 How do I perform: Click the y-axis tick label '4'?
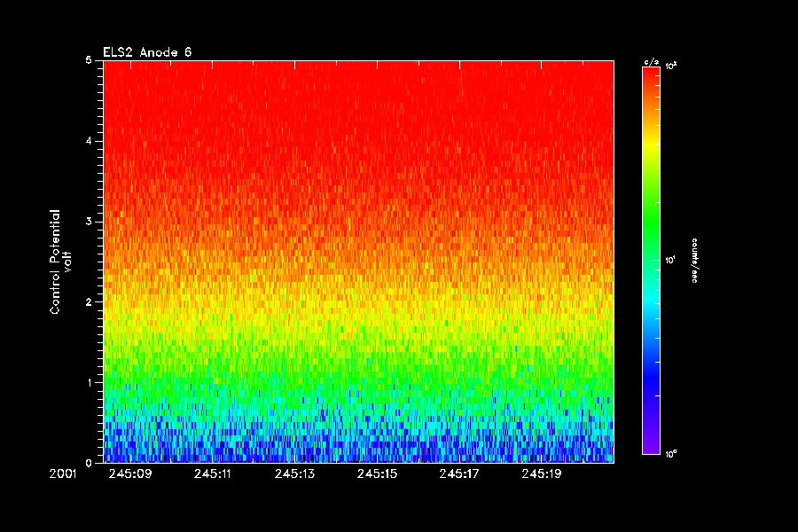(x=89, y=141)
